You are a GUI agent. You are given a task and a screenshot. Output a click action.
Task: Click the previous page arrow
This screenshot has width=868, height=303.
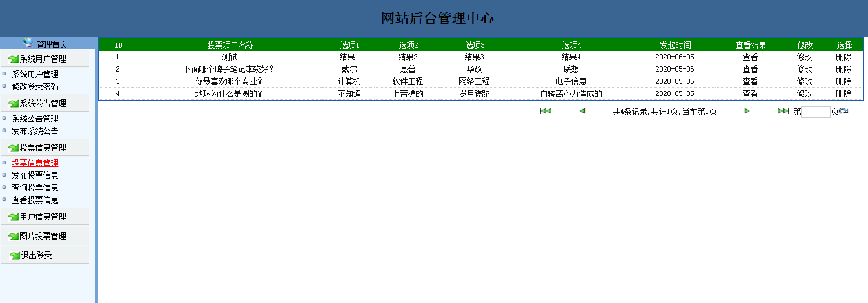582,112
